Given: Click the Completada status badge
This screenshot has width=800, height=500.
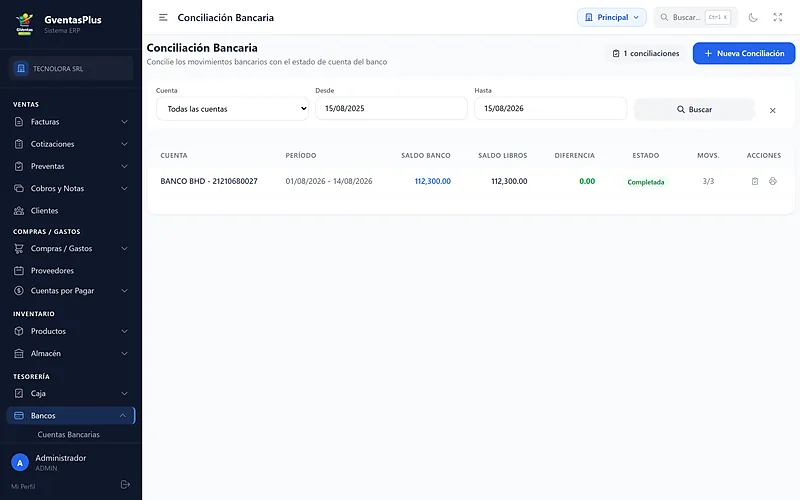Looking at the screenshot, I should click(x=646, y=182).
